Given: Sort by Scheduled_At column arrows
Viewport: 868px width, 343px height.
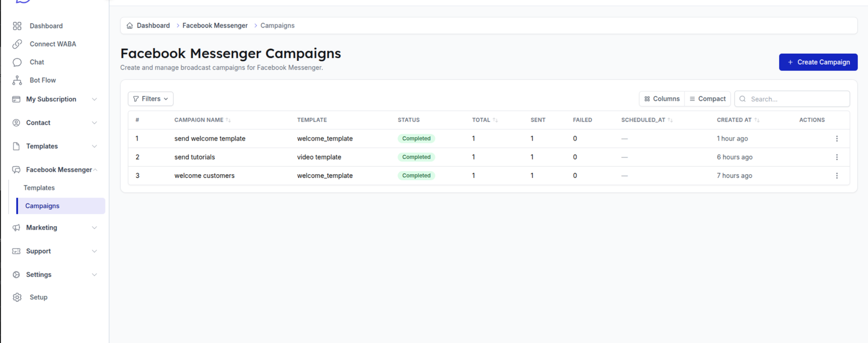Looking at the screenshot, I should click(671, 120).
